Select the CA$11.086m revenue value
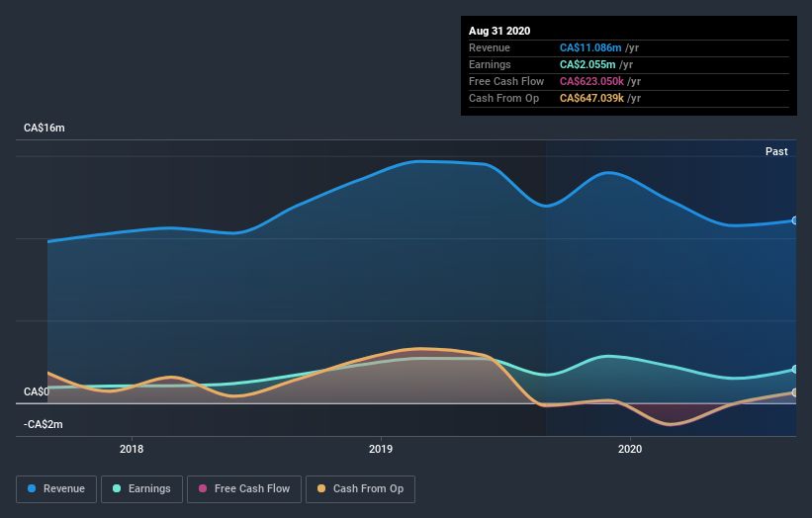Screen dimensions: 812x518 click(x=590, y=47)
